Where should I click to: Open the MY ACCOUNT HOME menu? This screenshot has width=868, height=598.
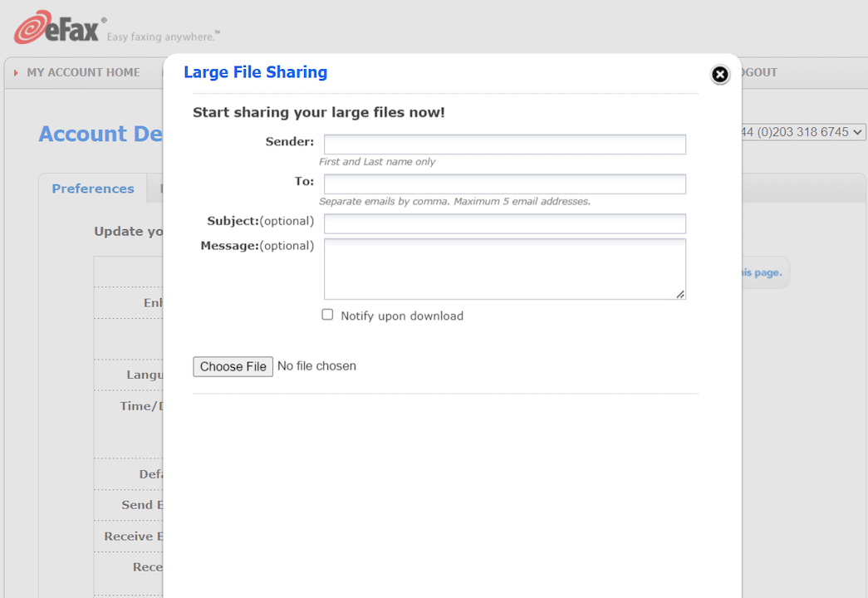pos(83,72)
